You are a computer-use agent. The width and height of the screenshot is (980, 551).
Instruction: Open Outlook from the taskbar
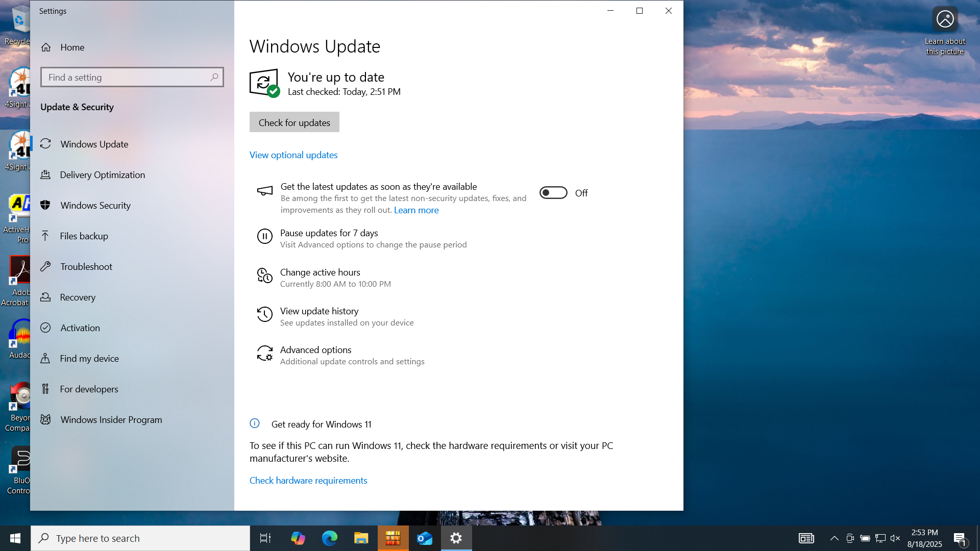coord(425,538)
